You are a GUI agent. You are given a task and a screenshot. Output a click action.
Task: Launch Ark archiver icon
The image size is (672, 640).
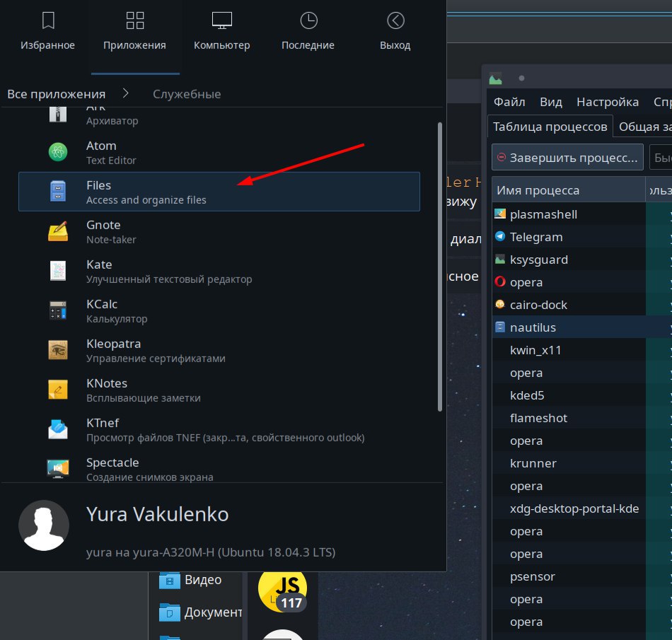pos(58,114)
